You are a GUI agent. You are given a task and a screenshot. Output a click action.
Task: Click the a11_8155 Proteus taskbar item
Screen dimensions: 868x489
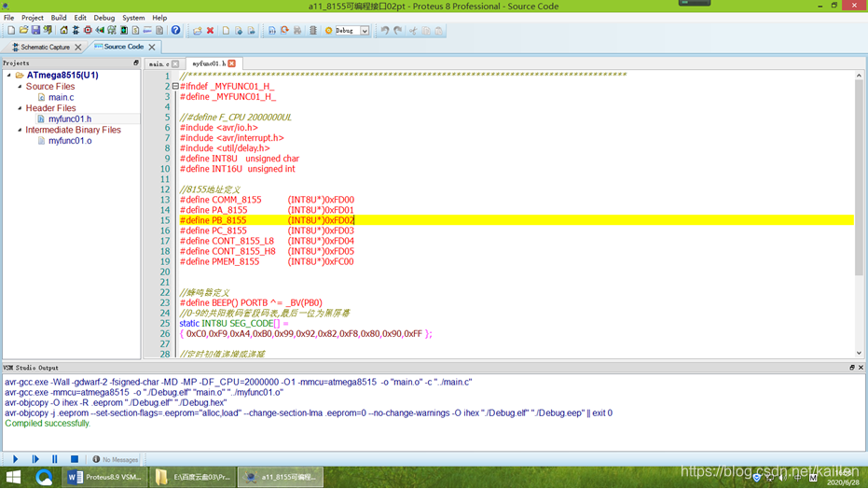pos(282,477)
